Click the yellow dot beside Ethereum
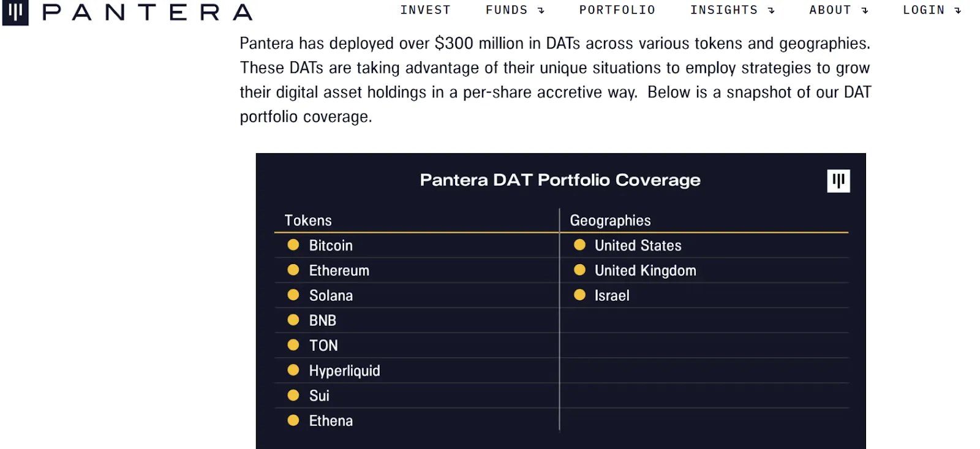This screenshot has height=449, width=980. tap(293, 270)
